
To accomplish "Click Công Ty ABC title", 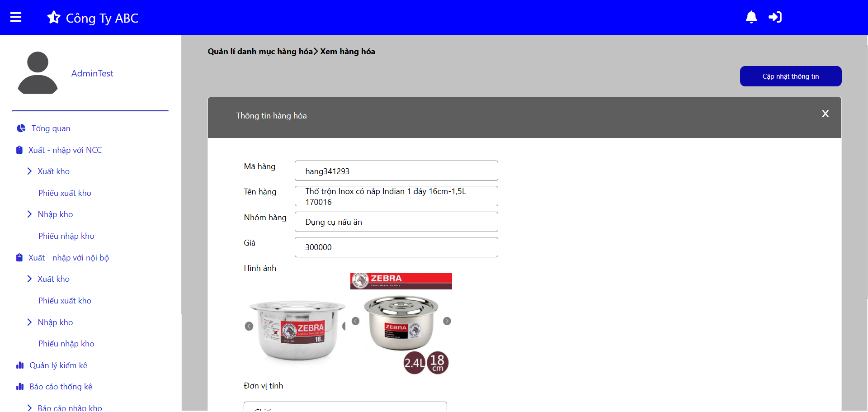I will tap(102, 18).
